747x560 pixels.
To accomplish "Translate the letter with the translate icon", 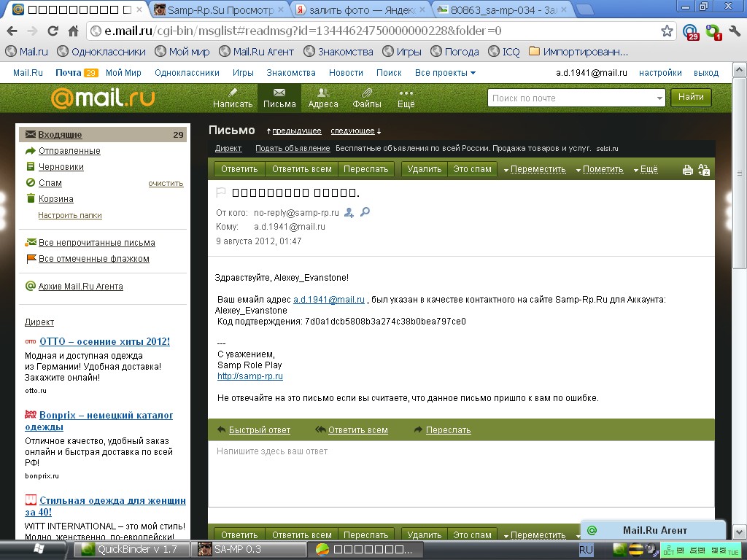I will (x=704, y=170).
